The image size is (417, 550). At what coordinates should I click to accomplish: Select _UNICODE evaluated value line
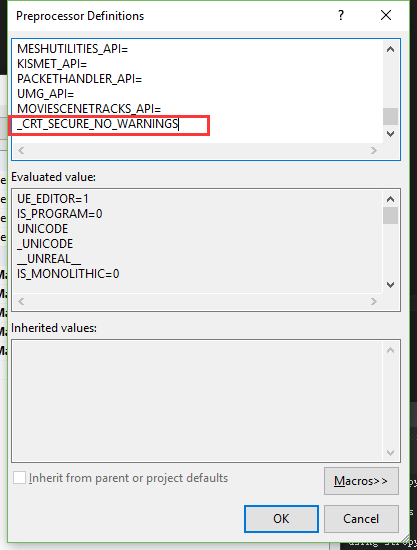pos(45,244)
